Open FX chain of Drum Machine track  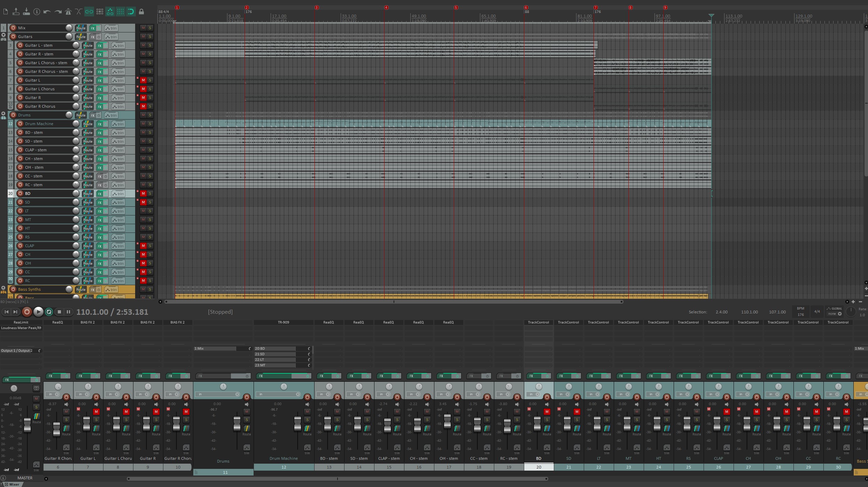point(100,124)
